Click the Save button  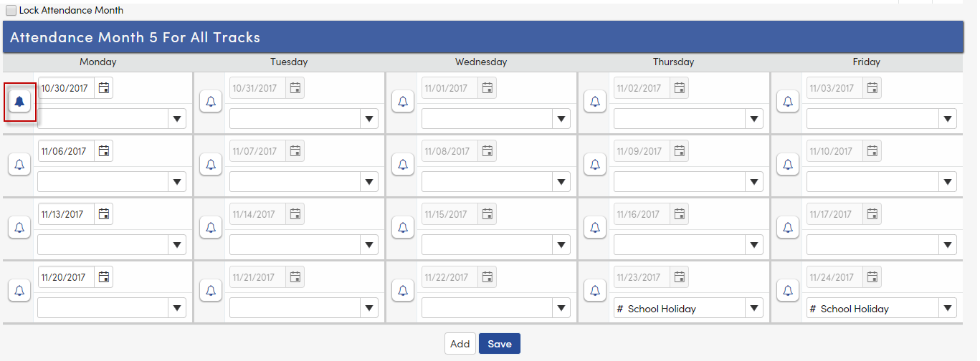500,344
